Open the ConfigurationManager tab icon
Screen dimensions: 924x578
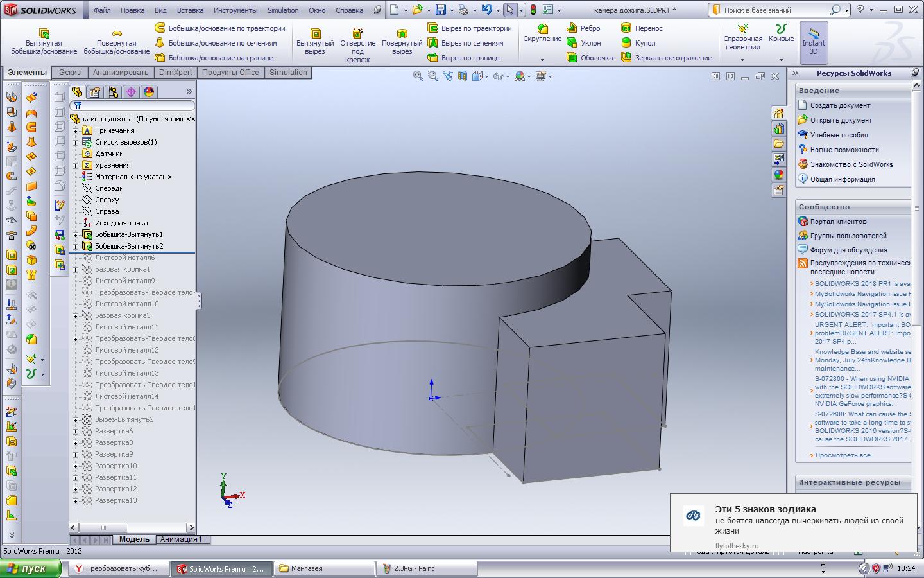click(x=113, y=92)
